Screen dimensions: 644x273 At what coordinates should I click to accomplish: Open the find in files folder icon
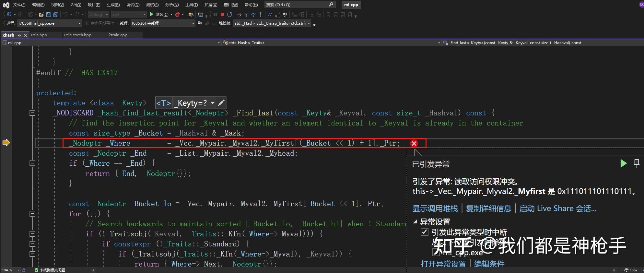[x=191, y=15]
